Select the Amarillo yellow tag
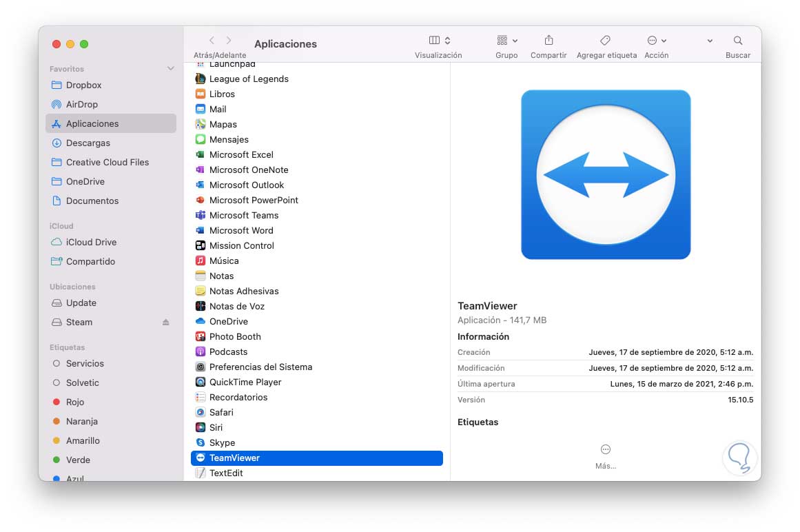The height and width of the screenshot is (532, 800). click(x=111, y=441)
